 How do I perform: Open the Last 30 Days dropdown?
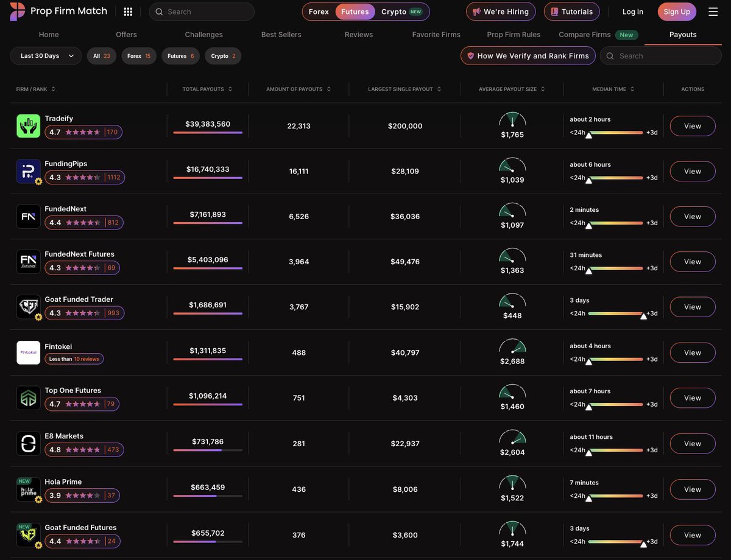coord(46,56)
